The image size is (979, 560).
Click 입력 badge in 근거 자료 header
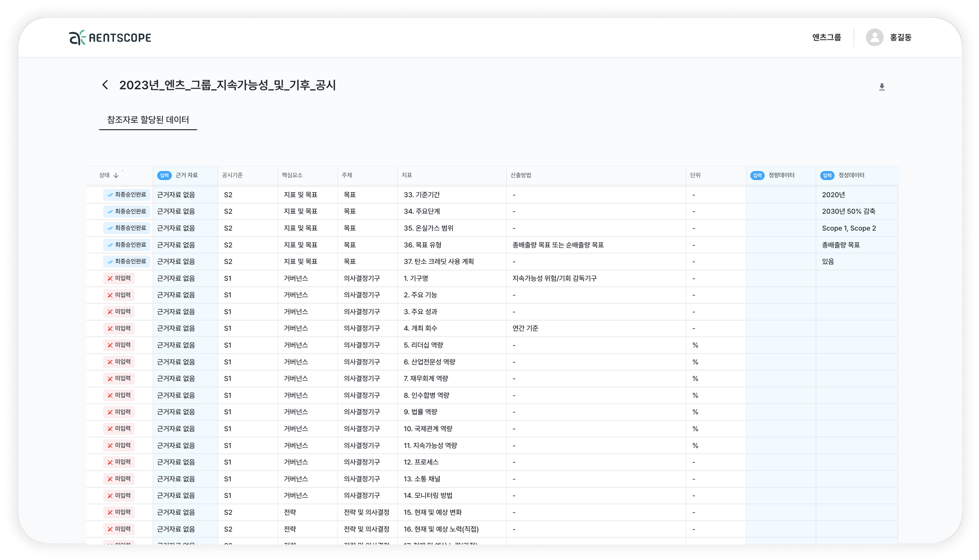click(x=164, y=175)
